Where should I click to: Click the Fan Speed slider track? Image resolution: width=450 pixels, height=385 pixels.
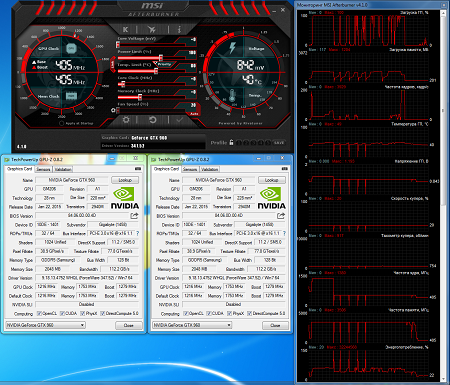click(152, 110)
